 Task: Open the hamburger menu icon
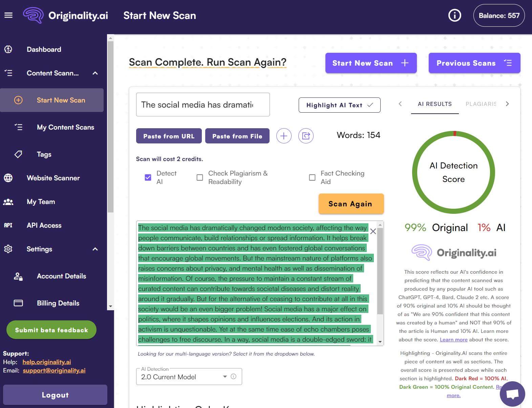[8, 15]
